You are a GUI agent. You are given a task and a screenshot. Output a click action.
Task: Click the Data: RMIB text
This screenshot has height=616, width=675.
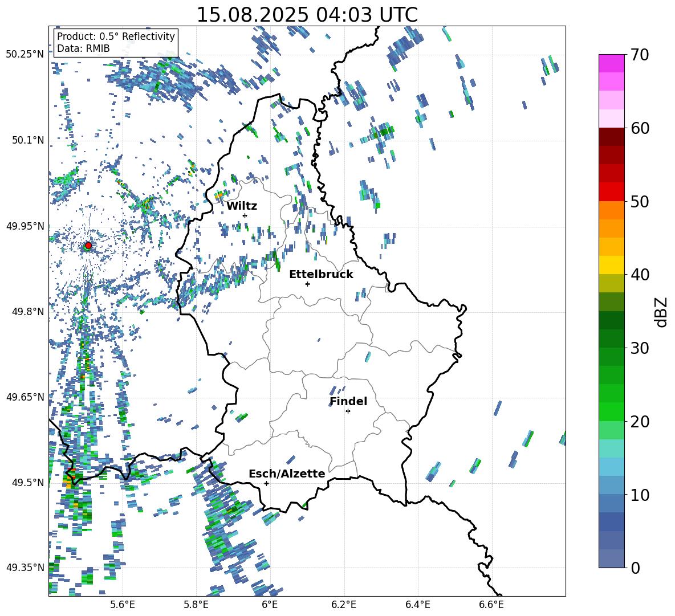click(83, 48)
